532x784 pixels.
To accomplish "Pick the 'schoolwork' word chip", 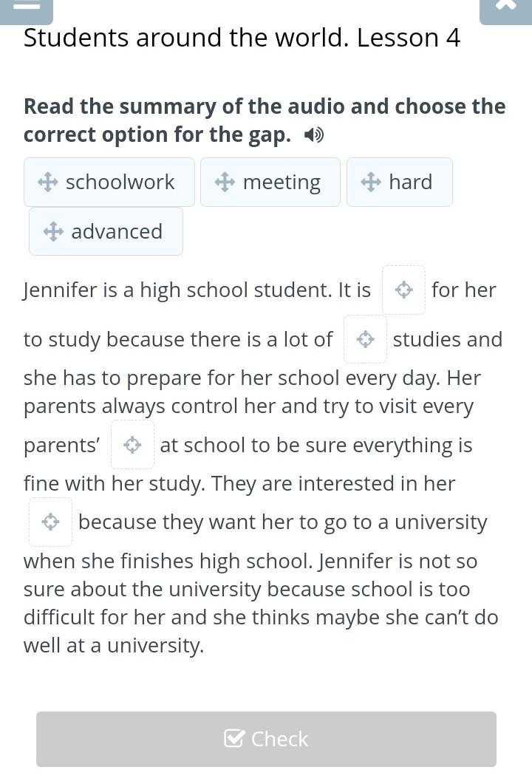I will [x=109, y=182].
